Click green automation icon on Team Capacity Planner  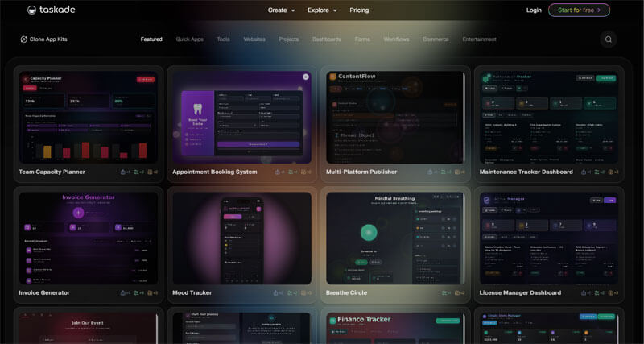(137, 172)
